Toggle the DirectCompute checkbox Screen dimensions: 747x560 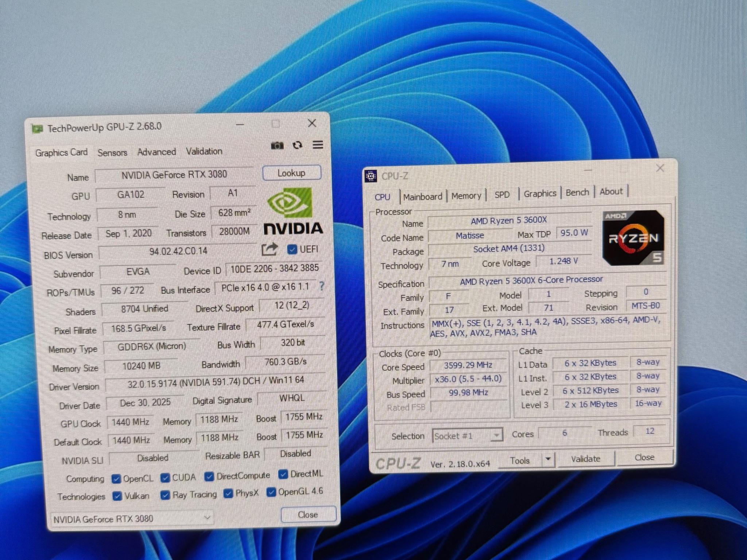pos(209,476)
